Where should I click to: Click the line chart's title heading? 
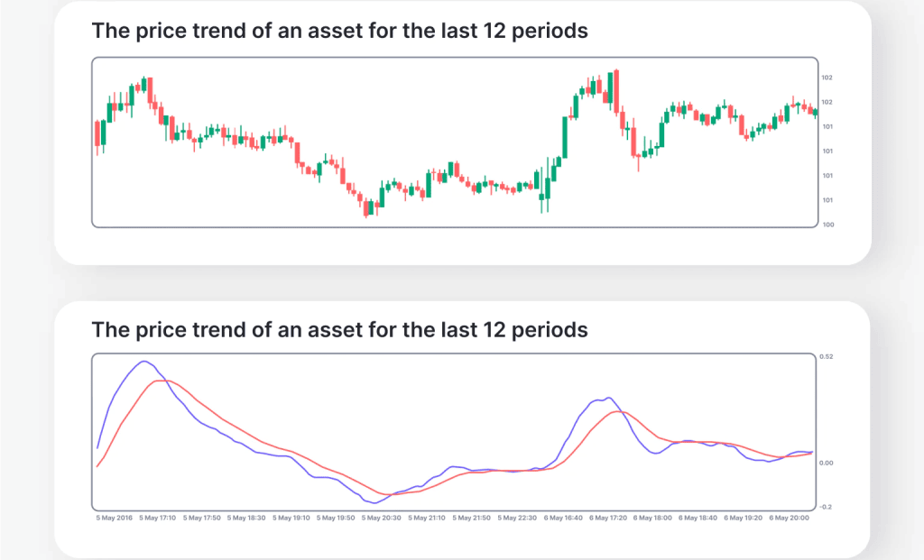pos(340,329)
